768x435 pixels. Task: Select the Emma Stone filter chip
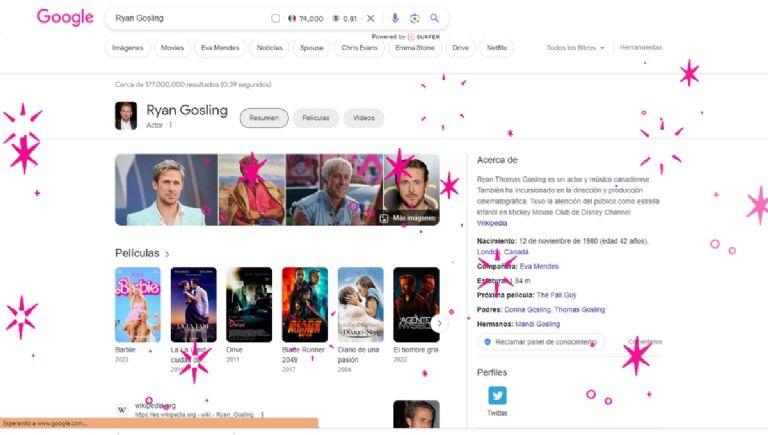tap(415, 48)
